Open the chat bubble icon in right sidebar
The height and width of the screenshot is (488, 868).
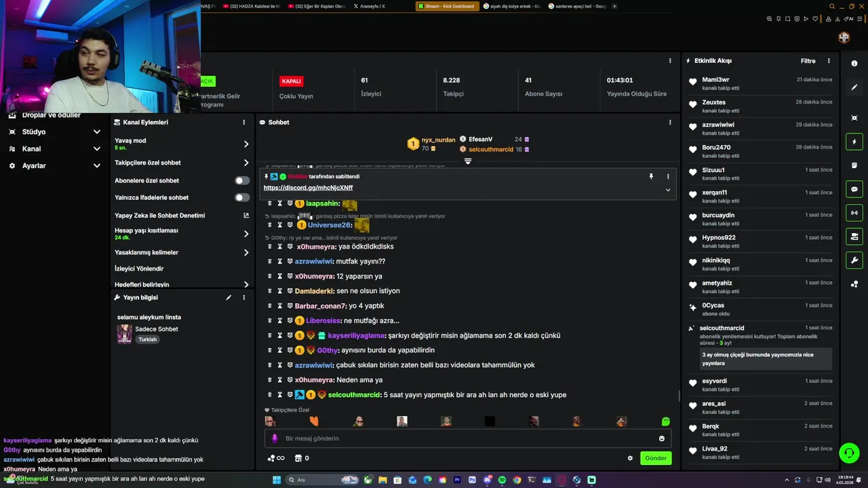click(x=854, y=189)
